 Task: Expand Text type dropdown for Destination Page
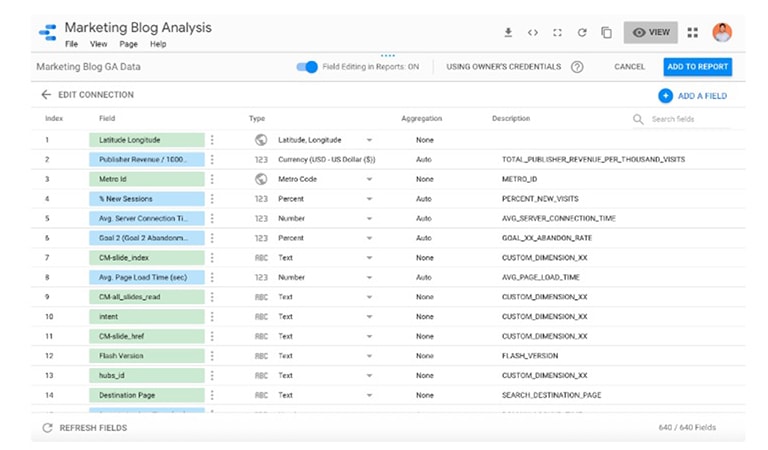click(x=369, y=395)
